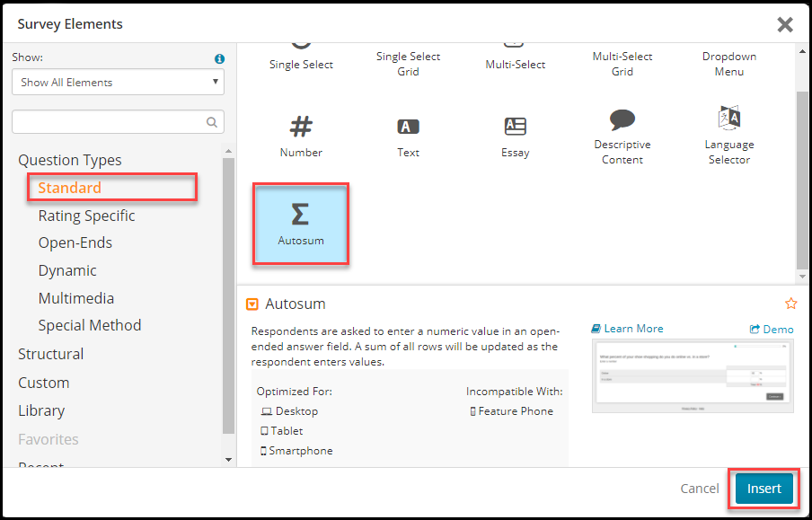Click the Autosum demo preview thumbnail
Viewport: 812px width, 520px height.
(x=693, y=375)
